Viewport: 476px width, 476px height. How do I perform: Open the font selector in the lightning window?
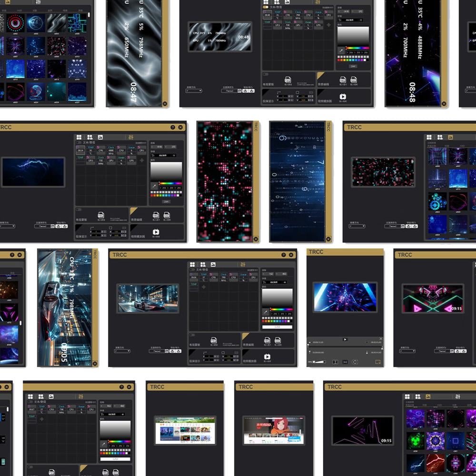click(163, 155)
